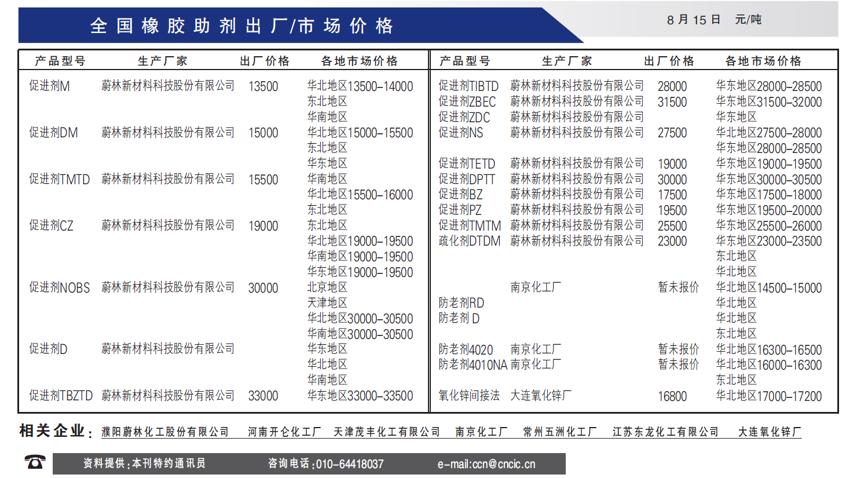
Task: Click factory price 23000 for 硫化剂DTDM
Action: (672, 241)
